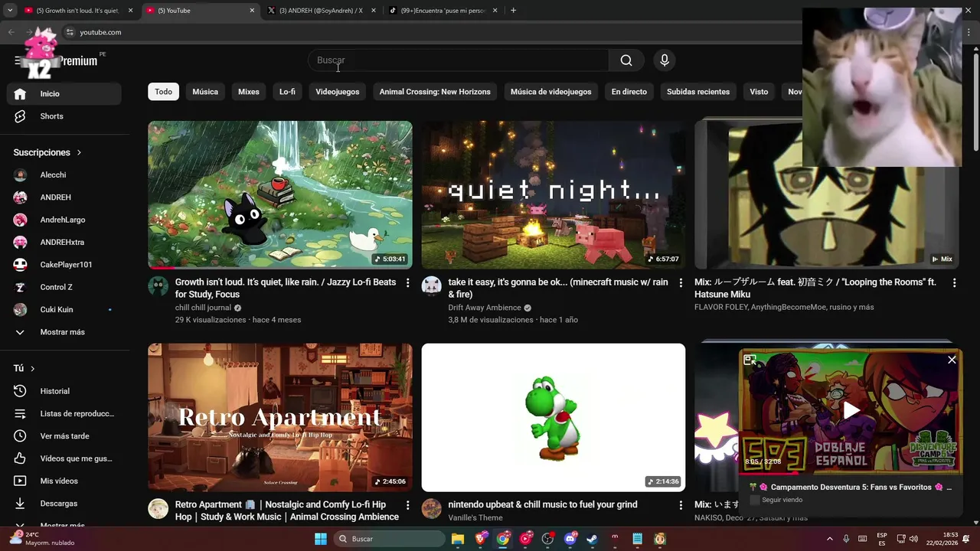Open the tab search dropdown arrow

tap(9, 11)
